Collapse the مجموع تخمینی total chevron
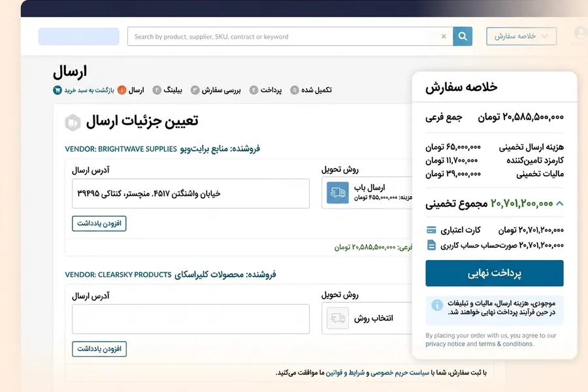The width and height of the screenshot is (588, 392). click(x=559, y=203)
